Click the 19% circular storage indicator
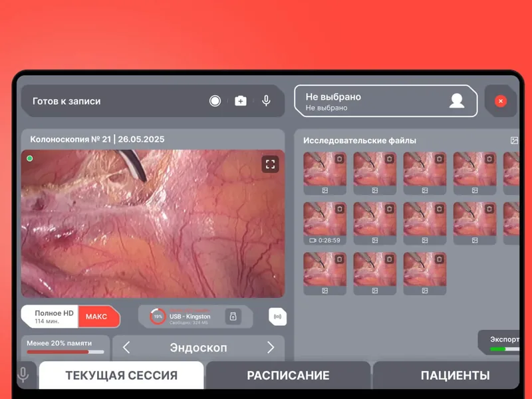532x399 pixels. (x=158, y=317)
